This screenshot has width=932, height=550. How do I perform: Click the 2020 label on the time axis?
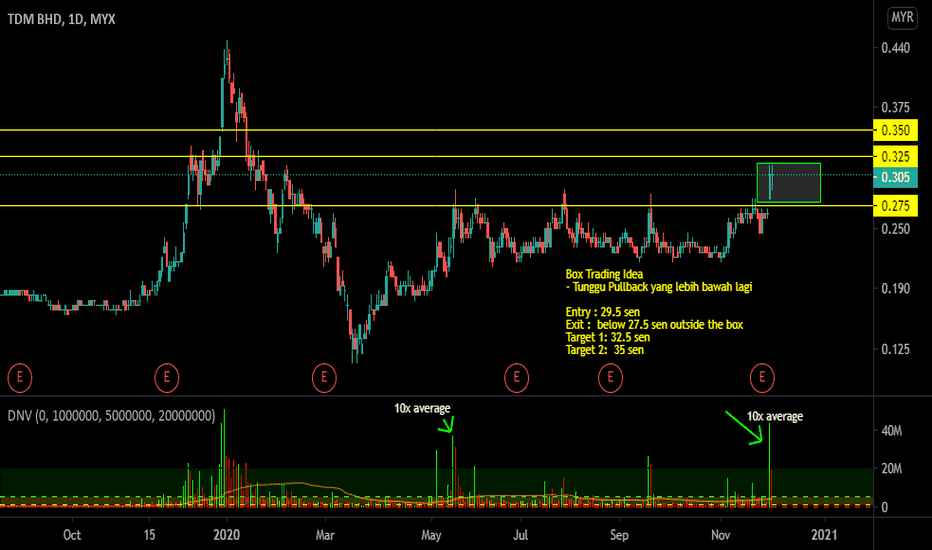(x=226, y=535)
